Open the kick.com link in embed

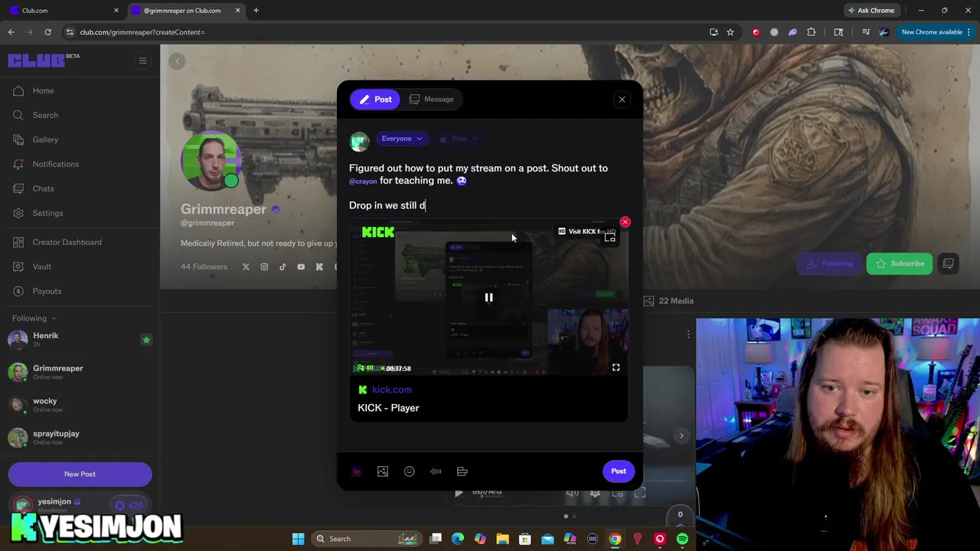click(x=391, y=390)
